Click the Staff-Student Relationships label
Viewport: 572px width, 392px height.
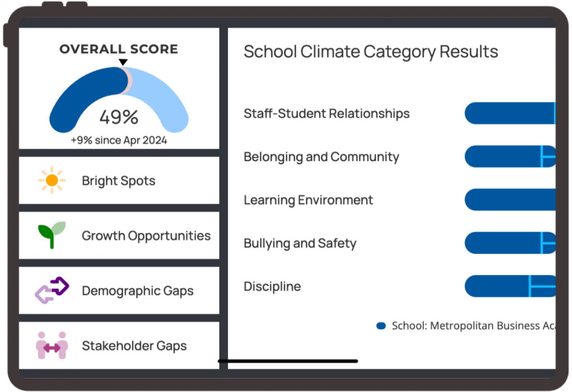point(326,113)
